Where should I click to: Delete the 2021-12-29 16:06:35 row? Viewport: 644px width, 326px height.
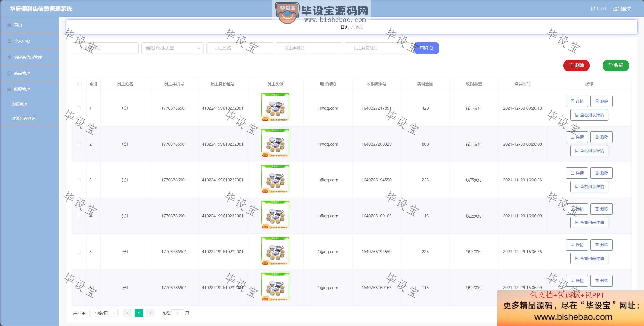click(601, 245)
